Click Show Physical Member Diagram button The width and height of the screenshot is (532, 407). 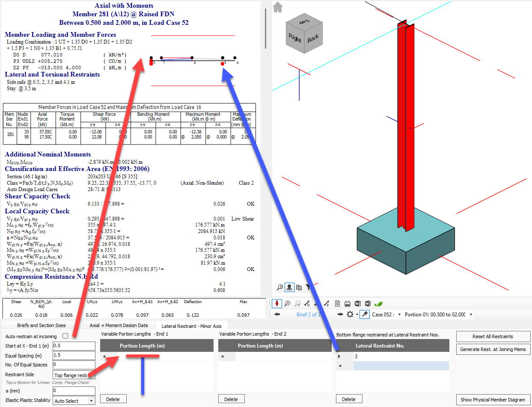pyautogui.click(x=493, y=400)
